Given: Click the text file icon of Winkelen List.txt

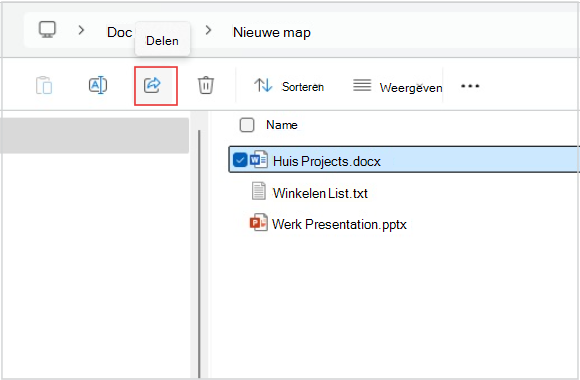Looking at the screenshot, I should coord(259,191).
